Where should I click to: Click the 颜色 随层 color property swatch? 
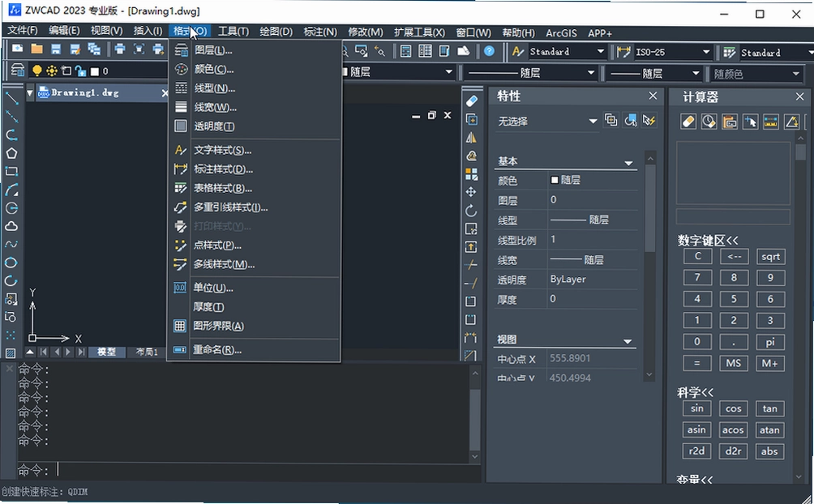point(555,180)
